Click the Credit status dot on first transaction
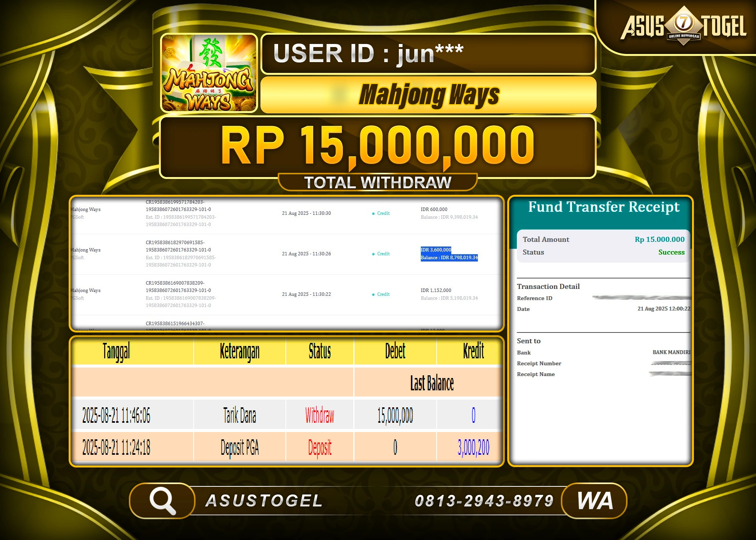 [x=373, y=213]
